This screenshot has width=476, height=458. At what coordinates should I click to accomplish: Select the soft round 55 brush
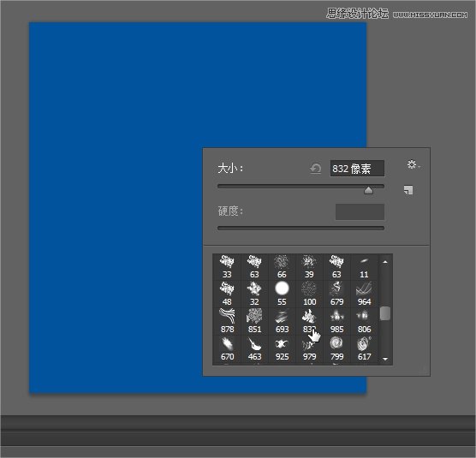[282, 294]
